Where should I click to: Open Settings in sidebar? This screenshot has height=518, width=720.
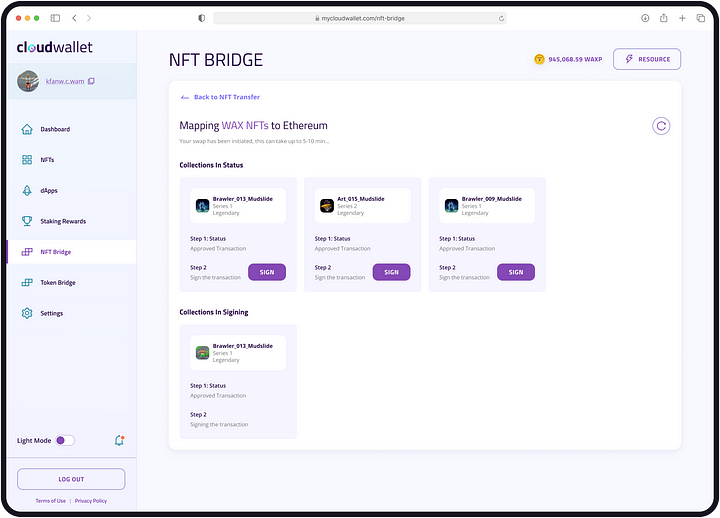point(72,313)
